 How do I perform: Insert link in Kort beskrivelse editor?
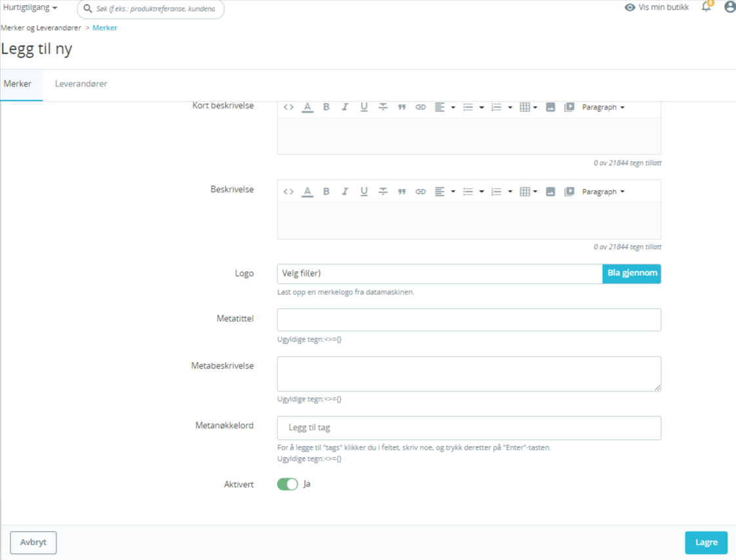pos(420,107)
